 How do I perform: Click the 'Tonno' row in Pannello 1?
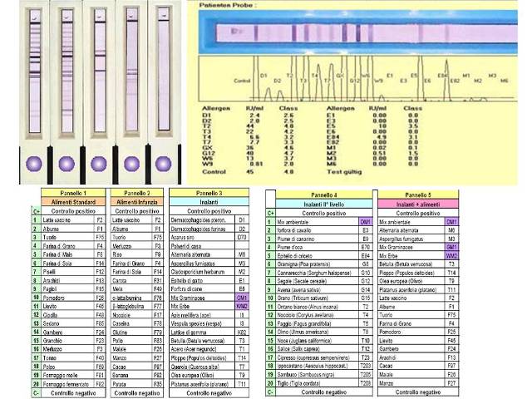(x=73, y=358)
